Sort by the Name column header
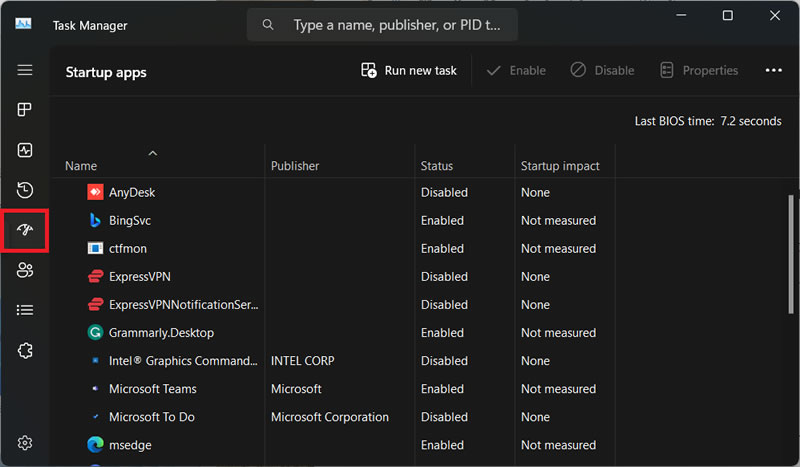Image resolution: width=800 pixels, height=467 pixels. (x=81, y=166)
